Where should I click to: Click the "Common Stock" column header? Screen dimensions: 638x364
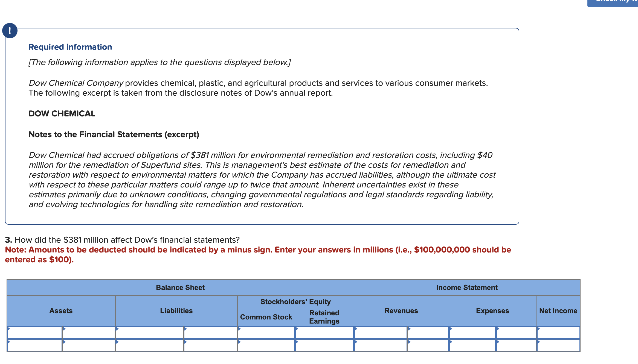tap(266, 317)
